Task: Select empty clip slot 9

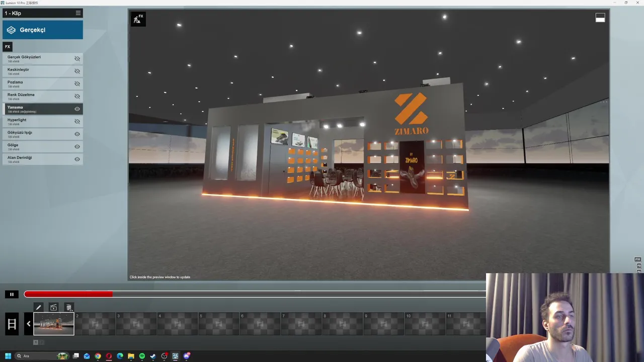Action: [x=384, y=324]
